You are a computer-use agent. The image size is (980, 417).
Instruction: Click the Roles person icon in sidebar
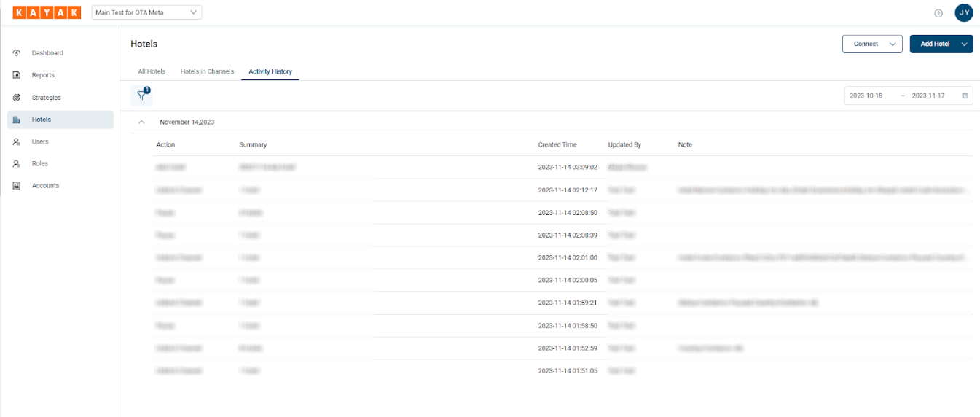point(17,164)
